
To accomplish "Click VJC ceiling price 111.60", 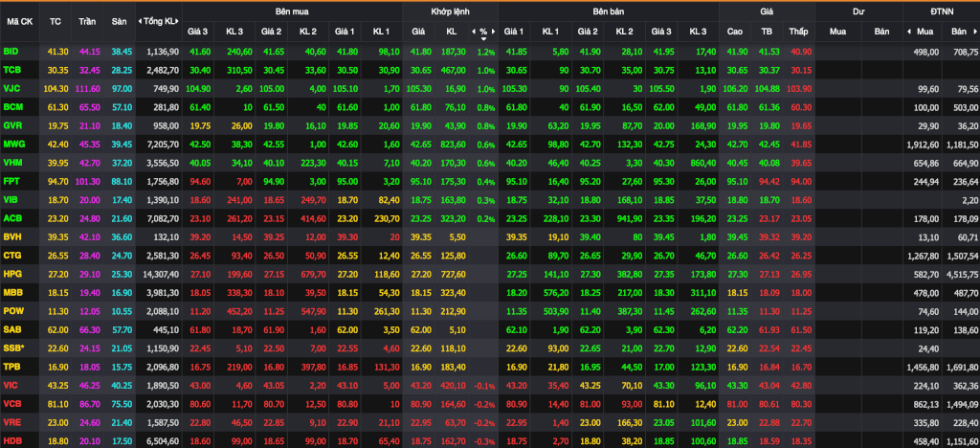I will (x=87, y=89).
